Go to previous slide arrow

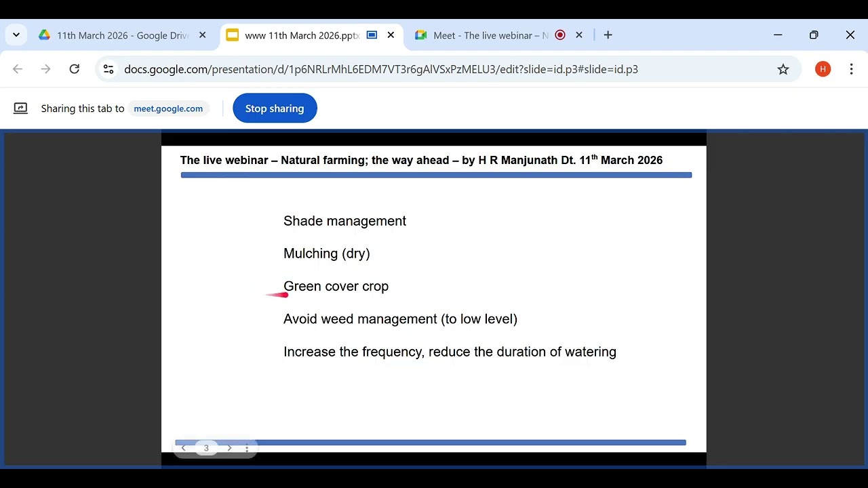click(183, 448)
